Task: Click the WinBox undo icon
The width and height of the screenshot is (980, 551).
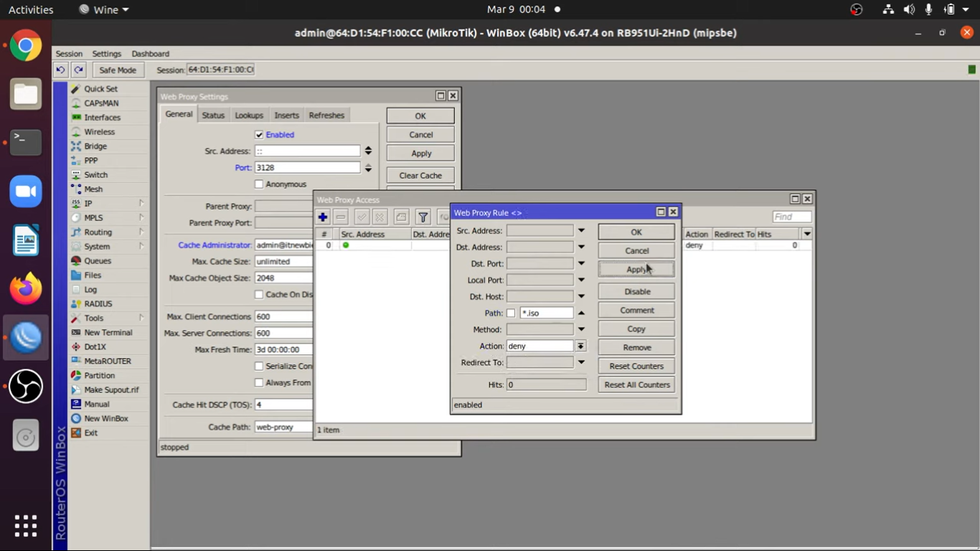Action: tap(60, 70)
